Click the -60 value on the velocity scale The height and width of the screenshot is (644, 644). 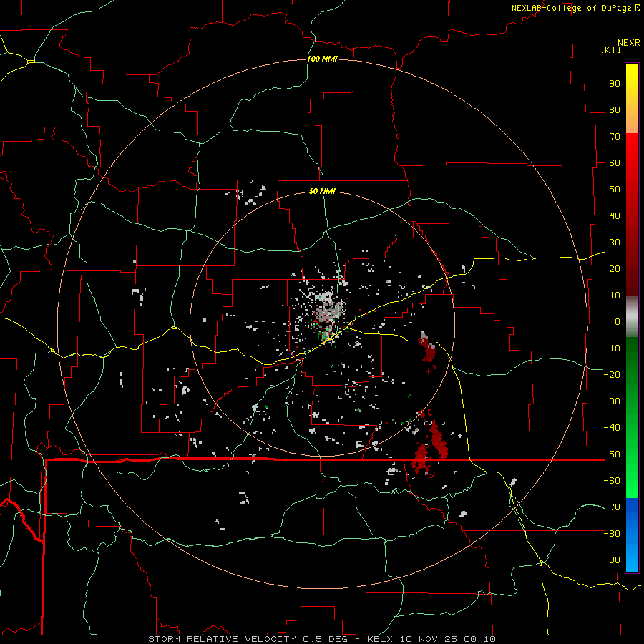tap(612, 481)
